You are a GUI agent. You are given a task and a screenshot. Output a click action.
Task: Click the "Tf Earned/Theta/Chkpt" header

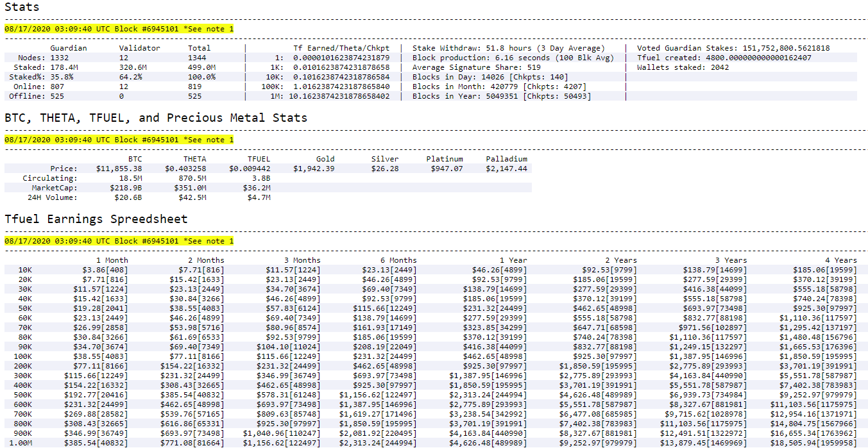pyautogui.click(x=341, y=48)
